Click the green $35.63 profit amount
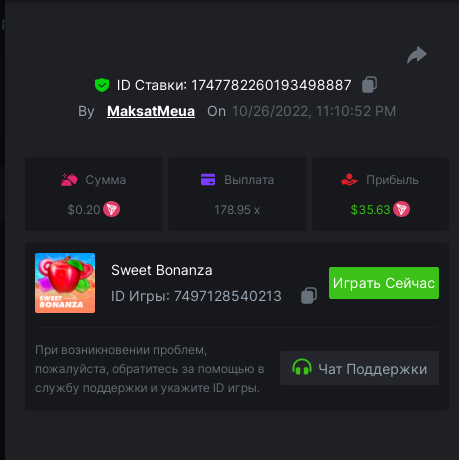Screen dimensions: 459x460 [370, 210]
